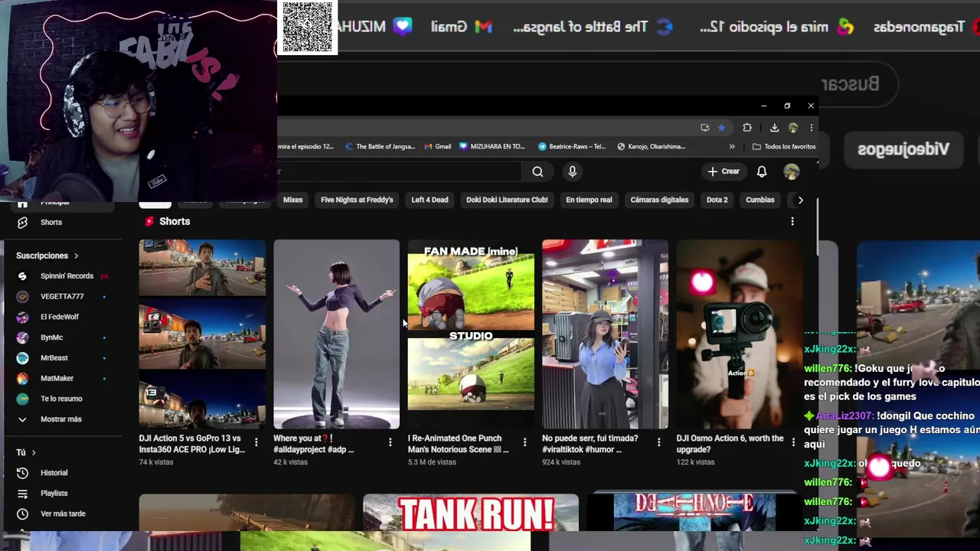Open The Battle of Jangsa... bookmark
The image size is (980, 551).
coord(381,146)
